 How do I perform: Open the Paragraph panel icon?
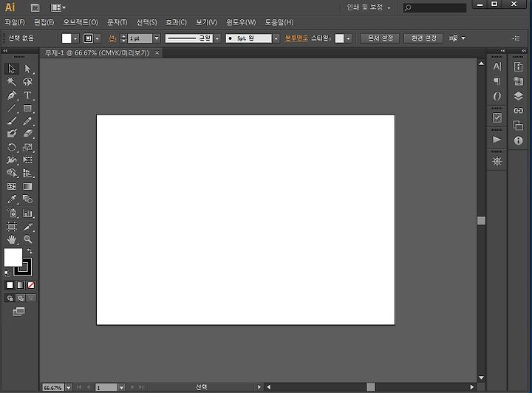pos(497,81)
